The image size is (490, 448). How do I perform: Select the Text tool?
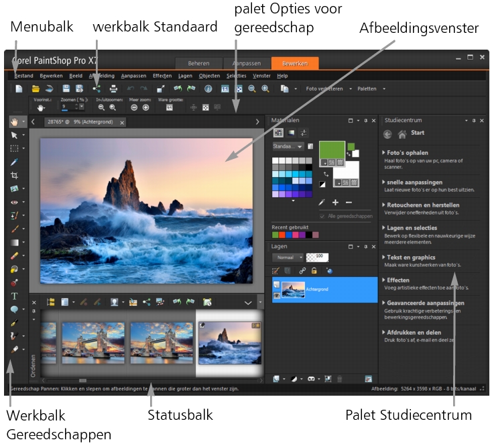(14, 296)
